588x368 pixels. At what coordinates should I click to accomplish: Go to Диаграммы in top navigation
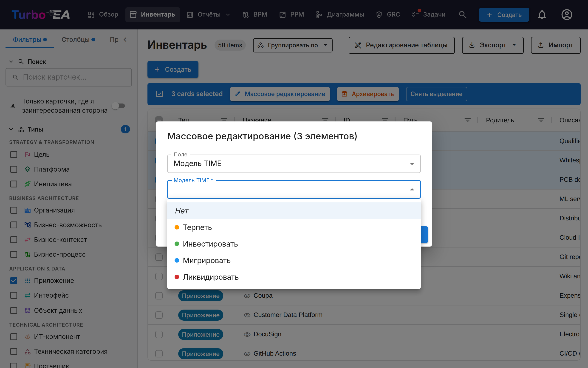[x=340, y=14]
